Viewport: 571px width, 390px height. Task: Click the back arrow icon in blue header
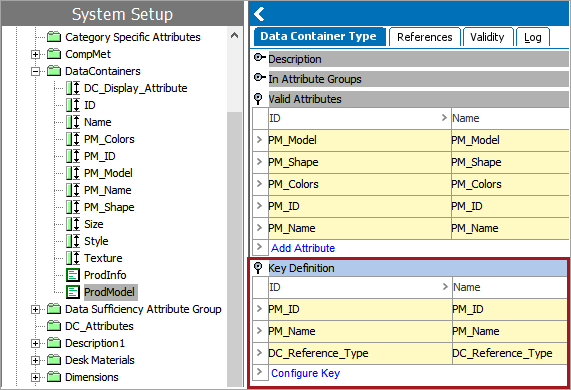point(259,14)
